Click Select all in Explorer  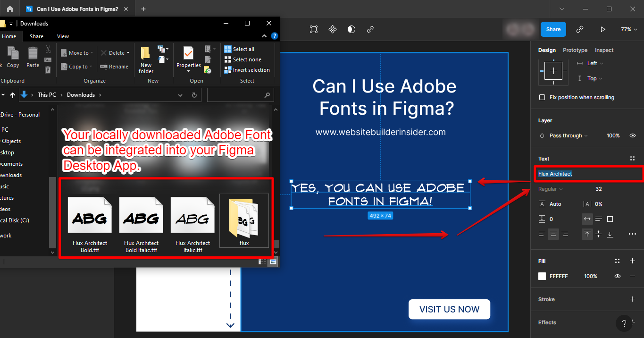pyautogui.click(x=239, y=49)
